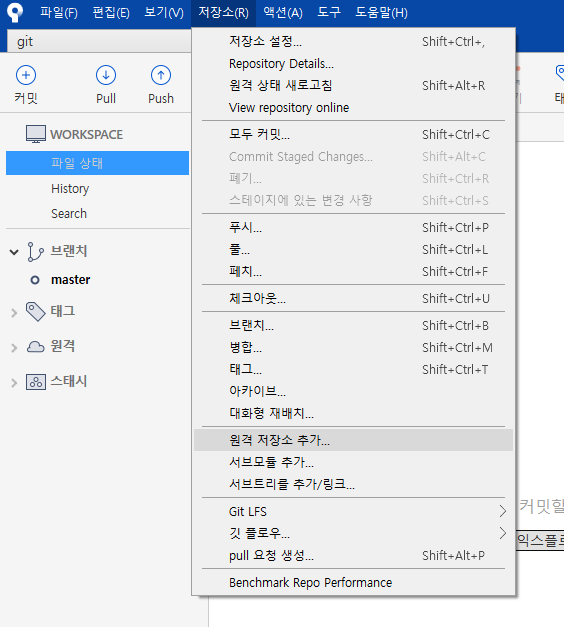564x627 pixels.
Task: Collapse the 브랜치 section chevron
Action: click(14, 252)
